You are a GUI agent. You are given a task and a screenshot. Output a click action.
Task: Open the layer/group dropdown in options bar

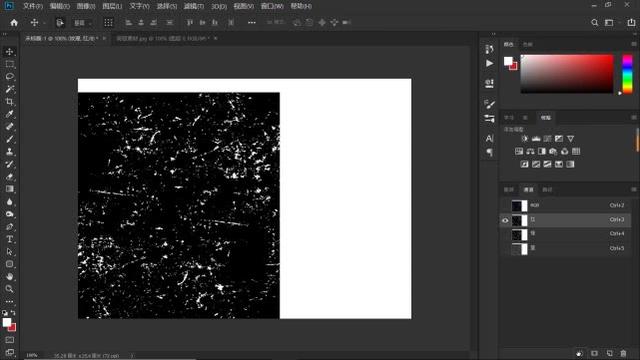[x=82, y=23]
